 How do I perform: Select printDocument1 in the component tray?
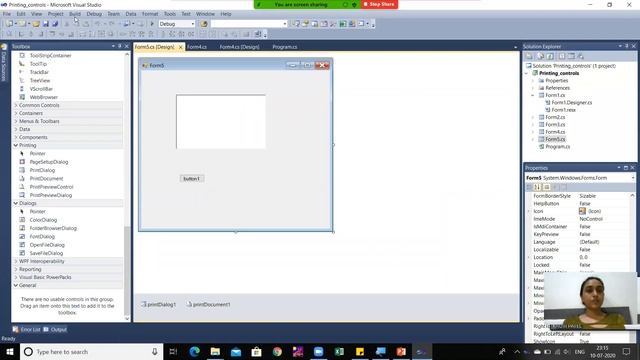[x=209, y=304]
